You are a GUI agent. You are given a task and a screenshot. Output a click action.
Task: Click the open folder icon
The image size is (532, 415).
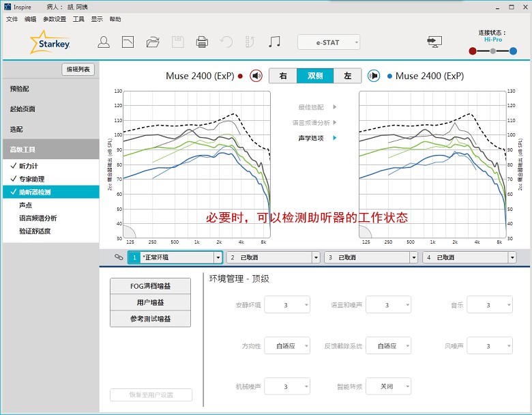point(153,42)
